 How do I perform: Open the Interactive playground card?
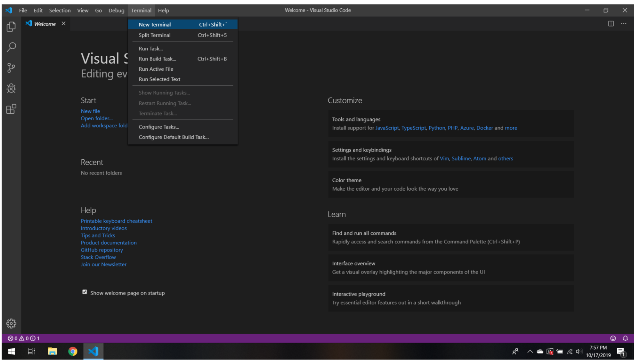pos(451,298)
